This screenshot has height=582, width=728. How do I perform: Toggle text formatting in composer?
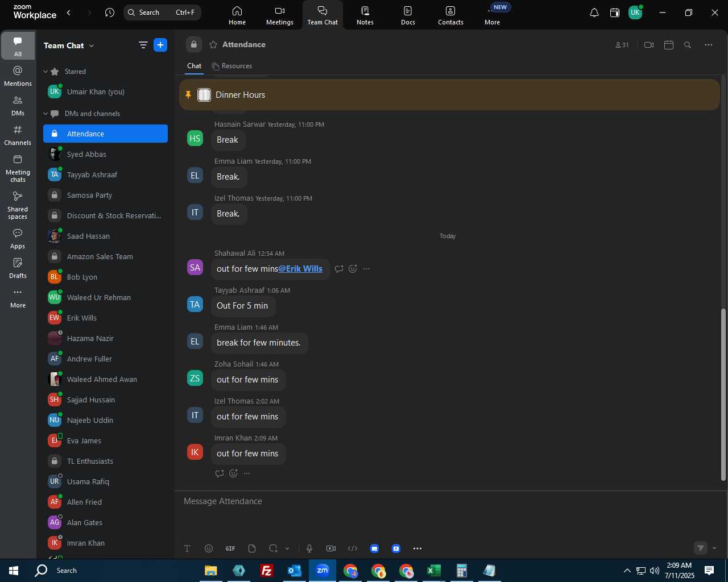187,548
